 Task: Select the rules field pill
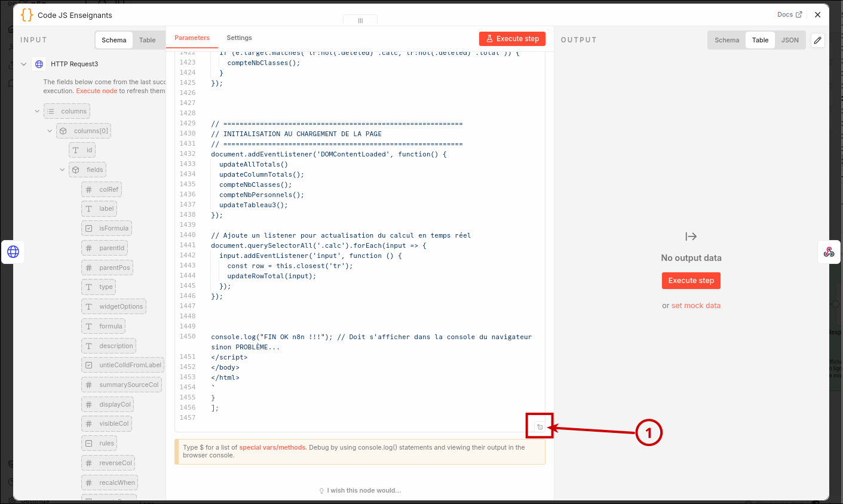99,443
